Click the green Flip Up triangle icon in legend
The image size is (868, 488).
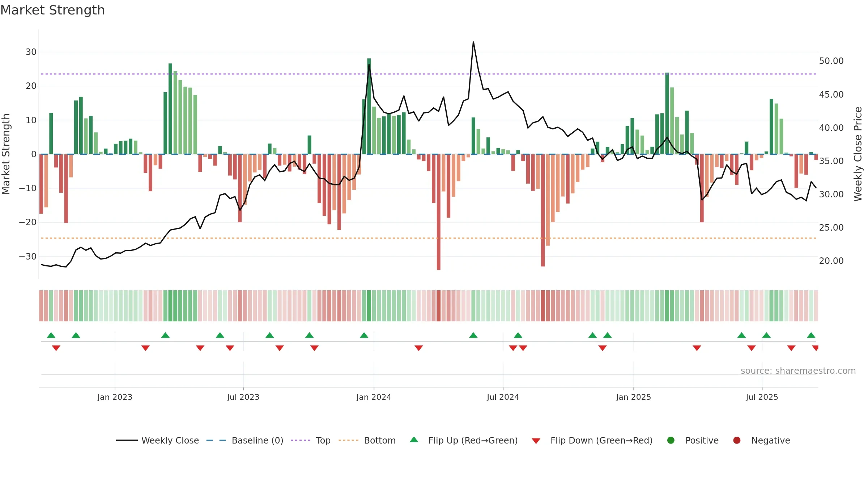[x=414, y=440]
